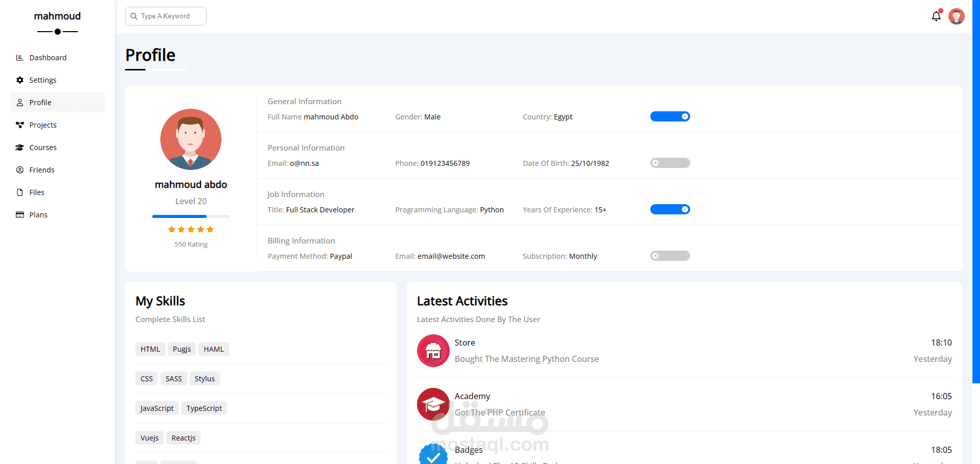
Task: Toggle off Job Information switch
Action: click(x=670, y=209)
